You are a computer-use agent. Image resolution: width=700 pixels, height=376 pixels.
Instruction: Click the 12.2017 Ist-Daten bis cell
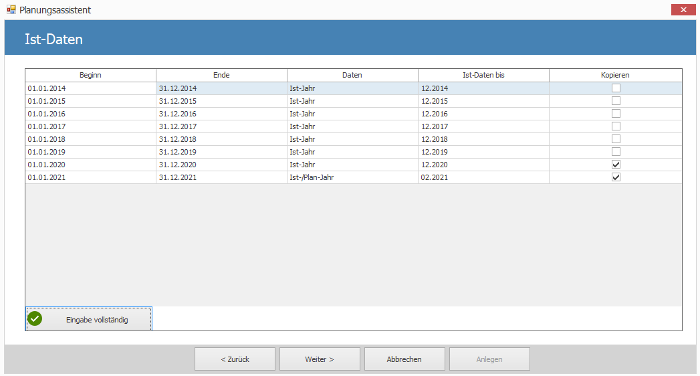(x=483, y=126)
